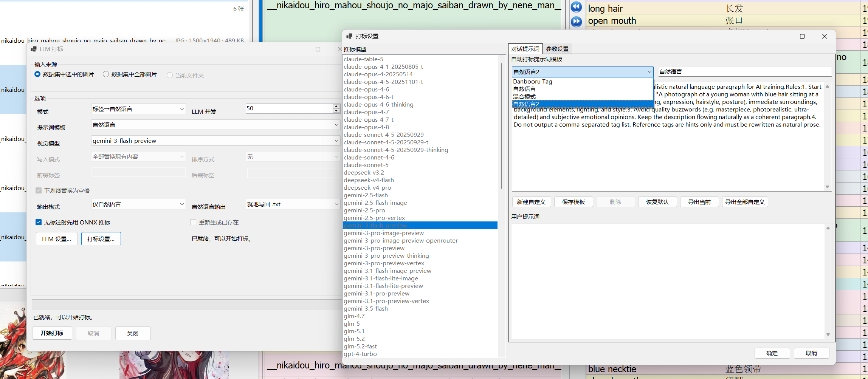Click the 导出全部自定义 button
Image resolution: width=868 pixels, height=379 pixels.
745,202
